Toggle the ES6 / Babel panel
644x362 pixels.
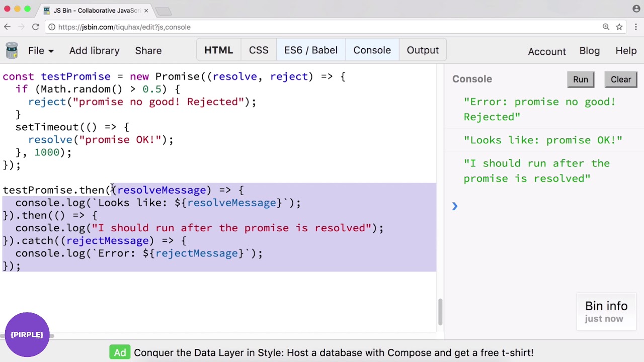(311, 50)
